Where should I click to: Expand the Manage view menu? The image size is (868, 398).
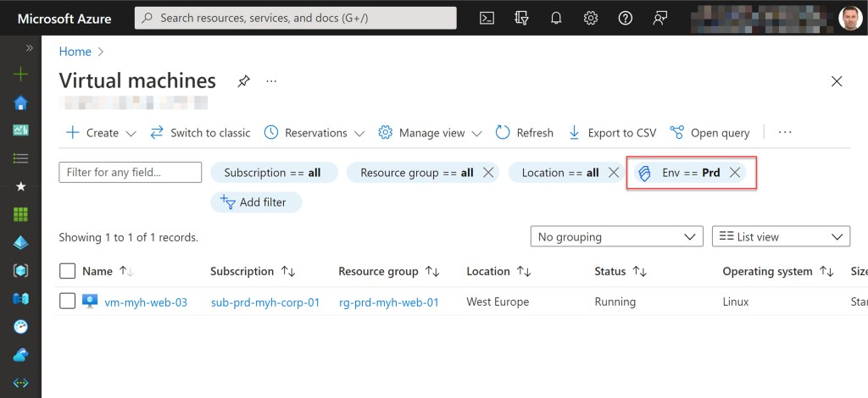pyautogui.click(x=430, y=133)
